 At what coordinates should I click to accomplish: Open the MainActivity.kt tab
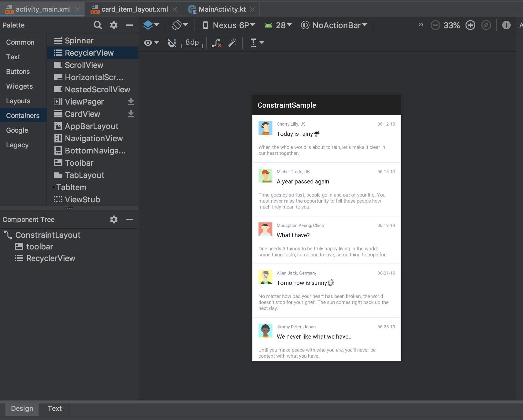click(221, 9)
